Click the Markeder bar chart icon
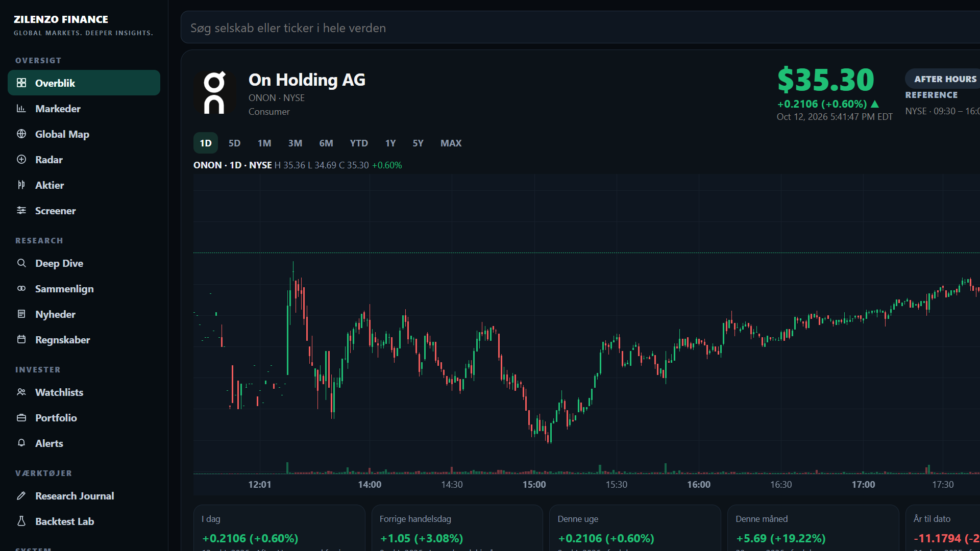This screenshot has height=551, width=980. [x=21, y=108]
